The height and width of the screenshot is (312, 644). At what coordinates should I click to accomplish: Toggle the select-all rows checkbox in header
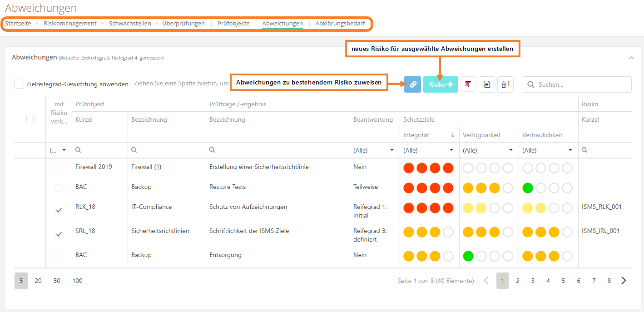[x=30, y=119]
